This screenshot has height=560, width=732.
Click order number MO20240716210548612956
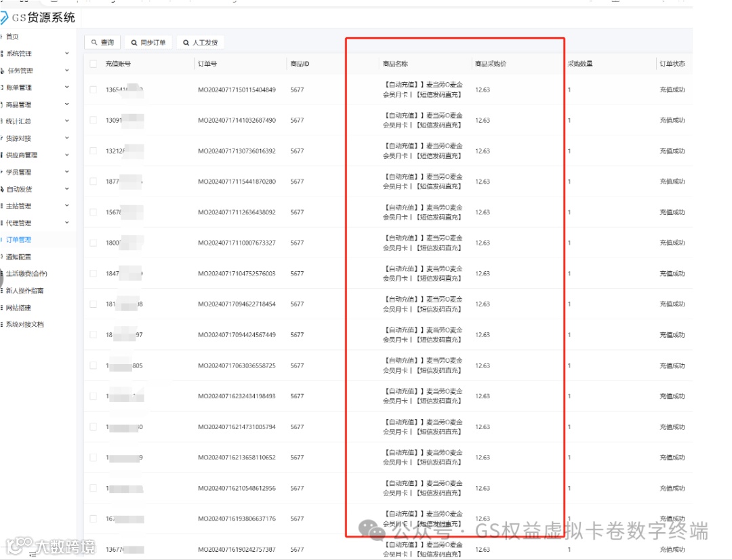pyautogui.click(x=237, y=488)
